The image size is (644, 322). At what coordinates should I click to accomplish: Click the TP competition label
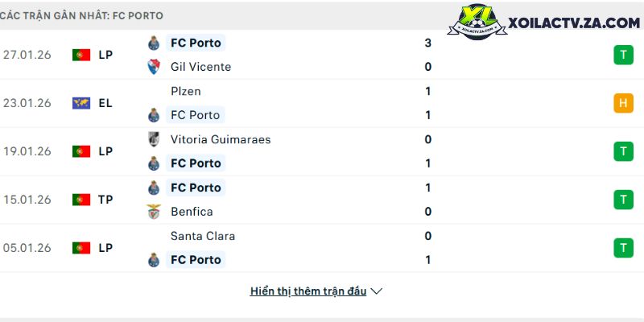tap(105, 200)
